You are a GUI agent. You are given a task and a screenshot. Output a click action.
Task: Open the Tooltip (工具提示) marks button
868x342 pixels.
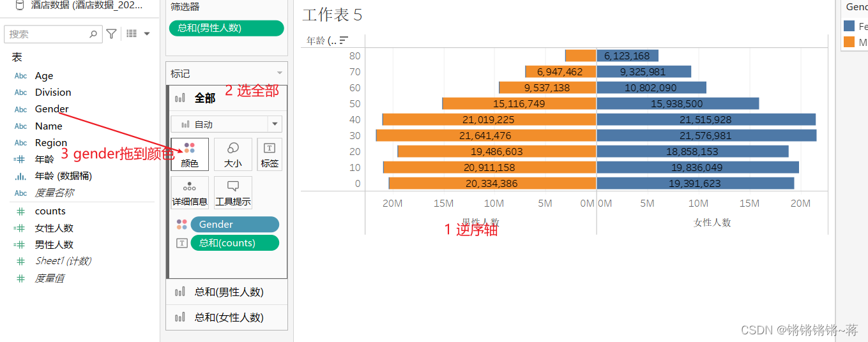coord(232,193)
